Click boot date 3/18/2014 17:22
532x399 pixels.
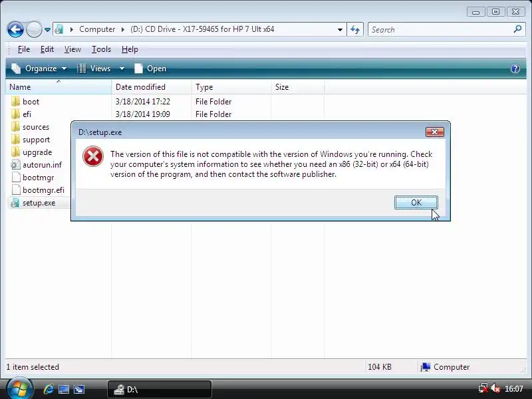tap(142, 102)
